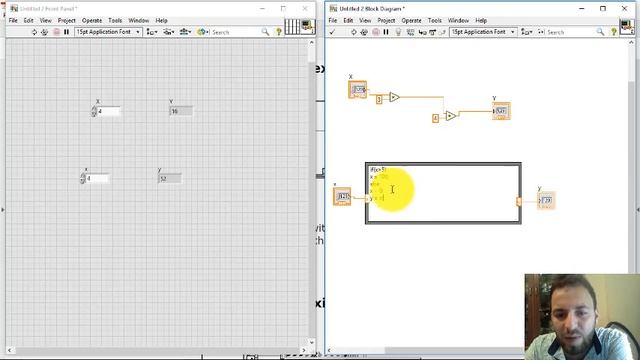The image size is (640, 360).
Task: Select numeric constant 4 in diagram
Action: 436,118
